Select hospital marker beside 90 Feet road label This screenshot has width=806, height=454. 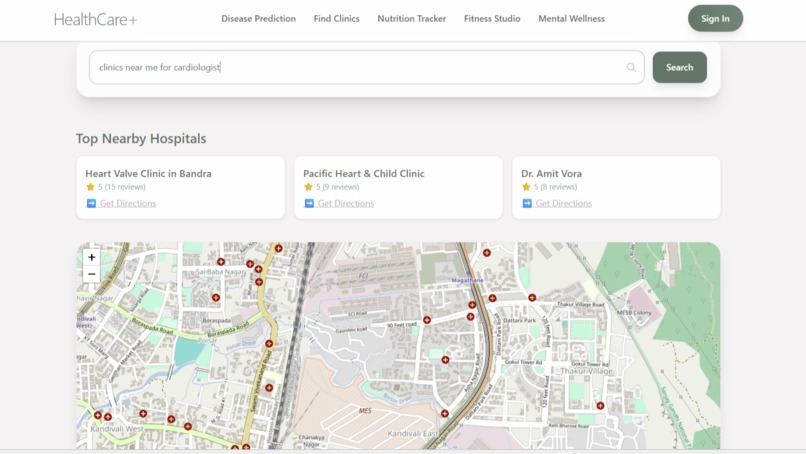(x=427, y=320)
